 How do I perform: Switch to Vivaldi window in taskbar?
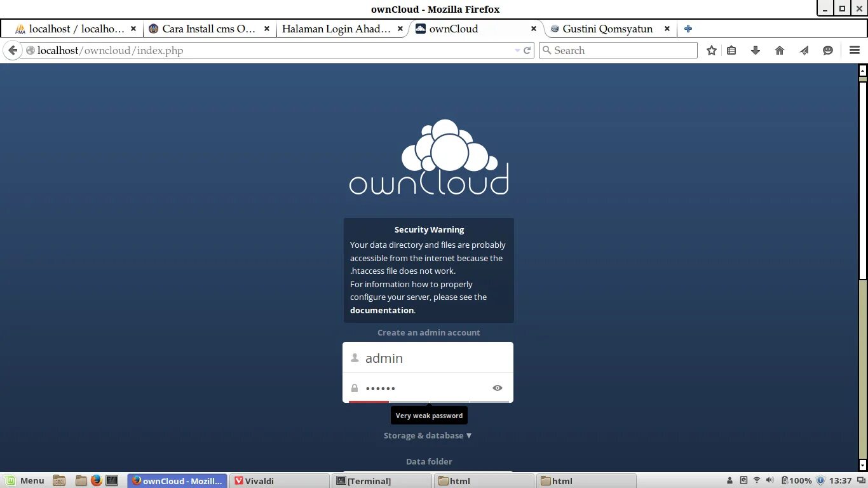point(280,481)
